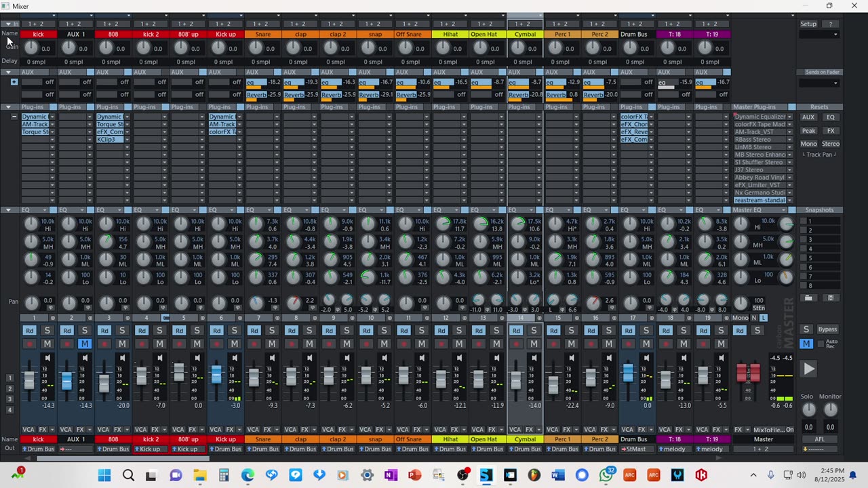
Task: Click the folder icon under the snapshots list
Action: 808,298
